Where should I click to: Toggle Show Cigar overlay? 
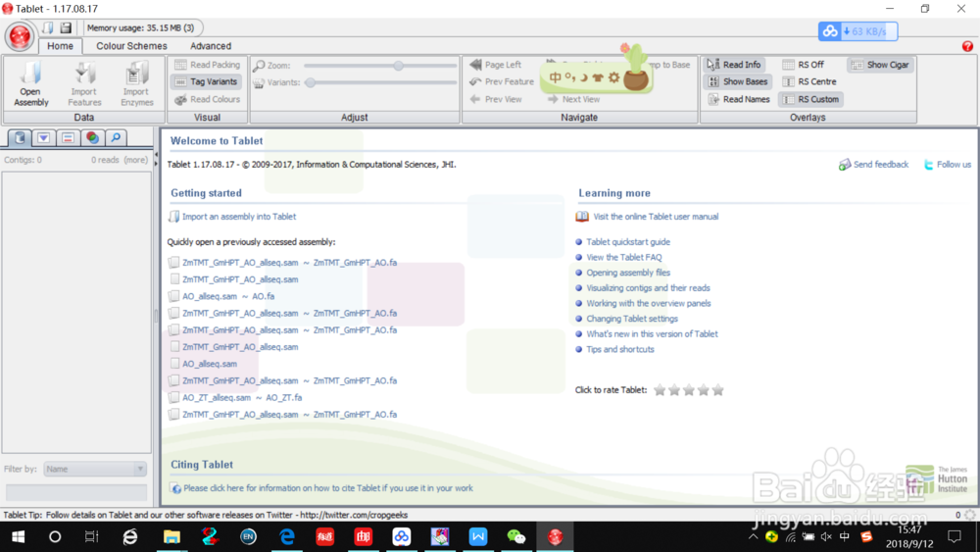tap(880, 65)
